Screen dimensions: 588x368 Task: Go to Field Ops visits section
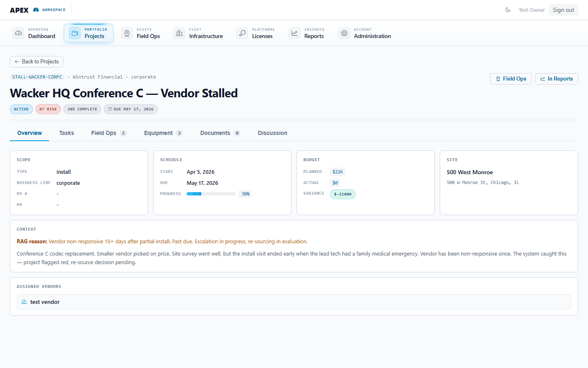pyautogui.click(x=142, y=33)
